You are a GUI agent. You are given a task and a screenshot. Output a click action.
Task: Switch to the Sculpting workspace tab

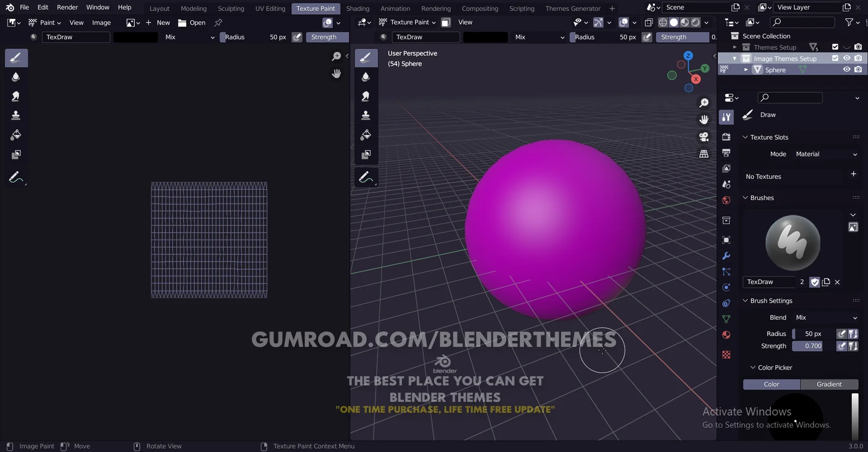[231, 9]
